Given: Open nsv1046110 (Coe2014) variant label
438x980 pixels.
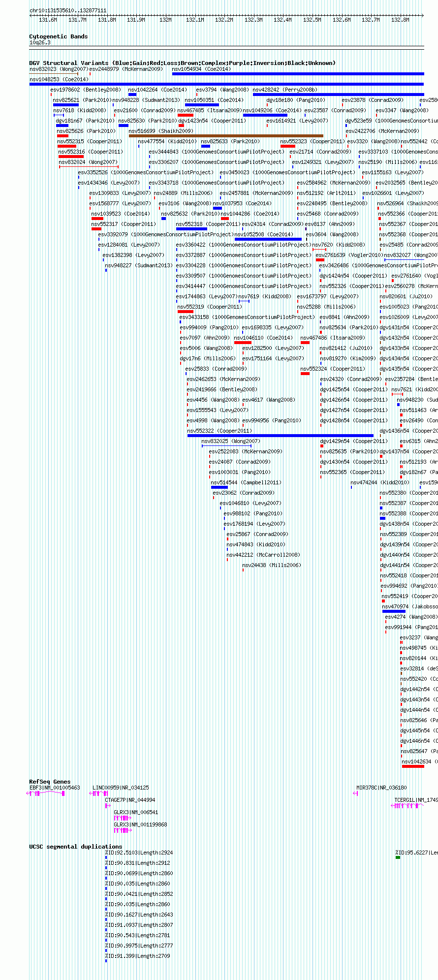Looking at the screenshot, I should (263, 338).
